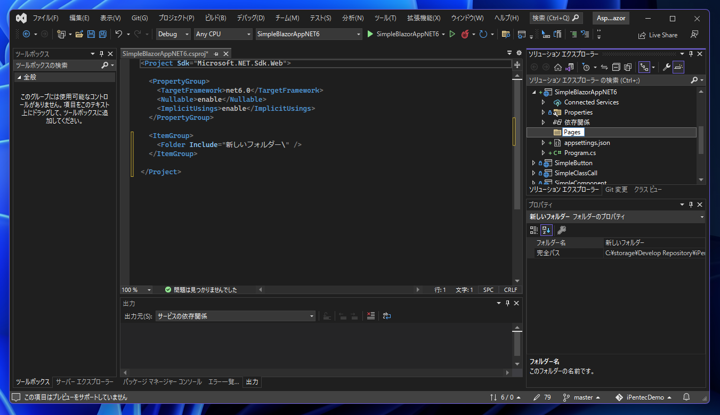The height and width of the screenshot is (415, 720).
Task: Click the Visual Studio logo icon
Action: 21,18
